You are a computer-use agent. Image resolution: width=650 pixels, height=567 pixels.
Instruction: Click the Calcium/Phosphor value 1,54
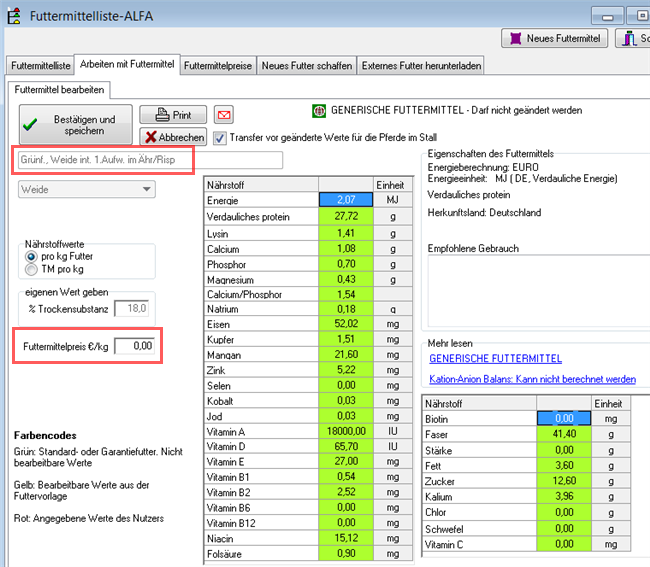tap(346, 294)
